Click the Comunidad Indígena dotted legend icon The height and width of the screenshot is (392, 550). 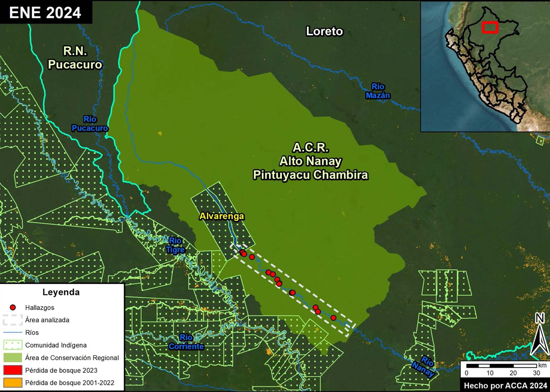click(13, 345)
